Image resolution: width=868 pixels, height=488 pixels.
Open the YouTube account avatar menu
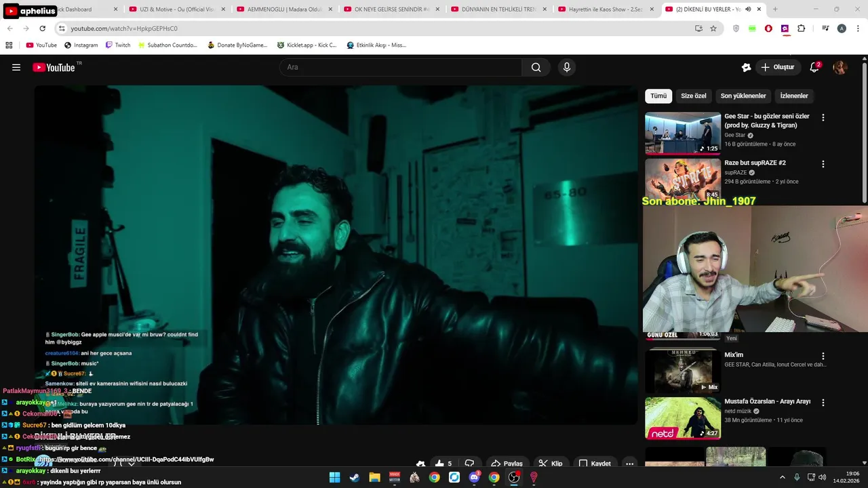[840, 67]
